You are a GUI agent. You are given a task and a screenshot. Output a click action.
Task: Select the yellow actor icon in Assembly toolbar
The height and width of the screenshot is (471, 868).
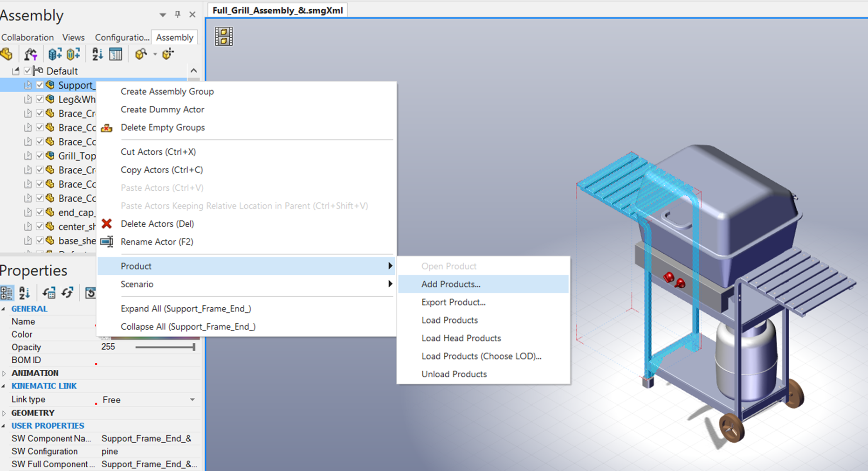click(x=7, y=54)
